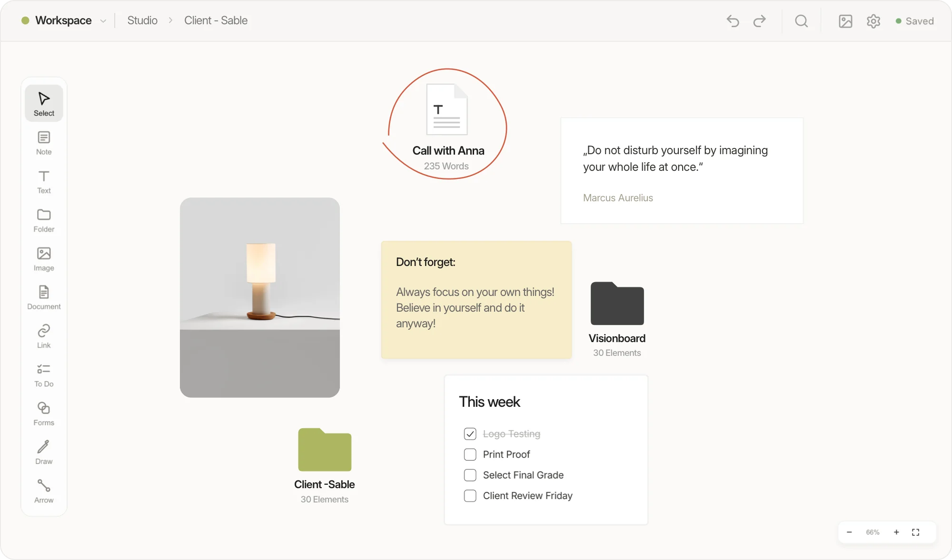Click the Marcus Aurelius author name
Viewport: 952px width, 560px height.
pyautogui.click(x=618, y=198)
